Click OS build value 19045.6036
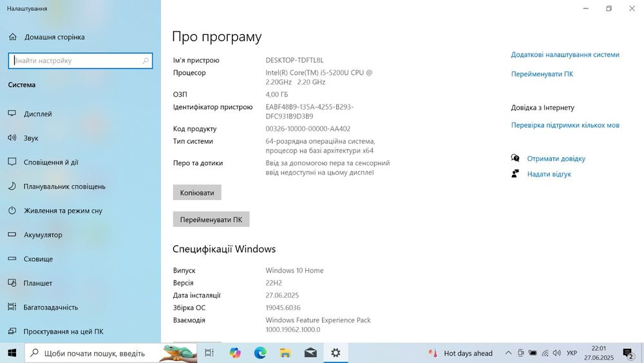 [x=283, y=308]
